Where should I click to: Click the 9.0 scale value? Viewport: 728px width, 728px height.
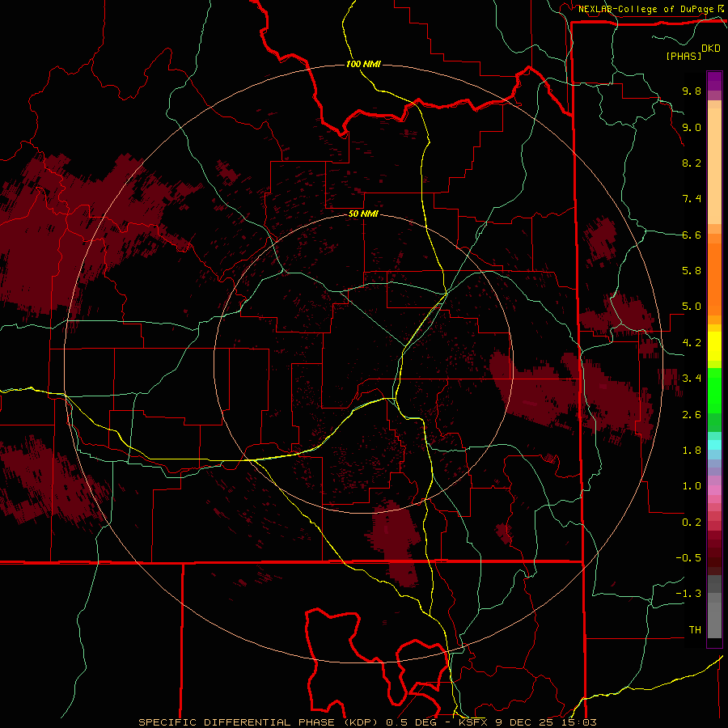click(x=692, y=127)
